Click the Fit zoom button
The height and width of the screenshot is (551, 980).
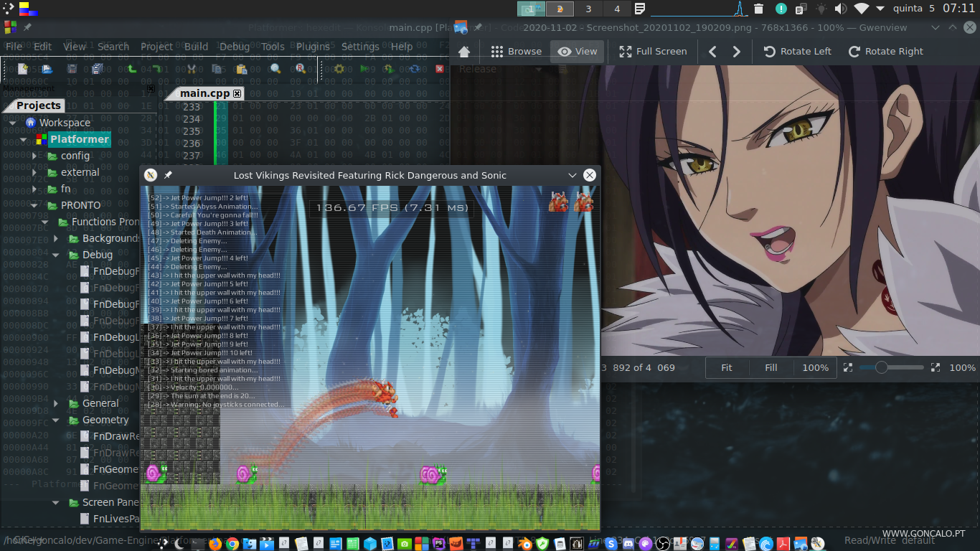pos(727,367)
